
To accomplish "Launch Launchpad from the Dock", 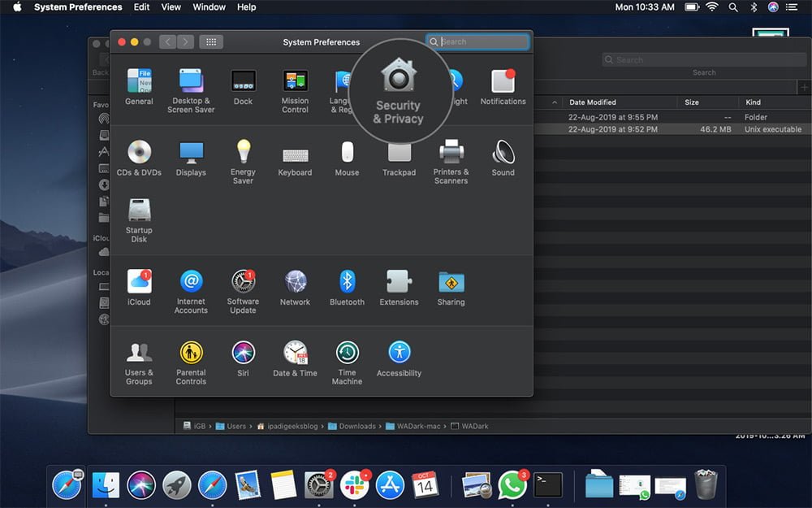I will coord(176,485).
